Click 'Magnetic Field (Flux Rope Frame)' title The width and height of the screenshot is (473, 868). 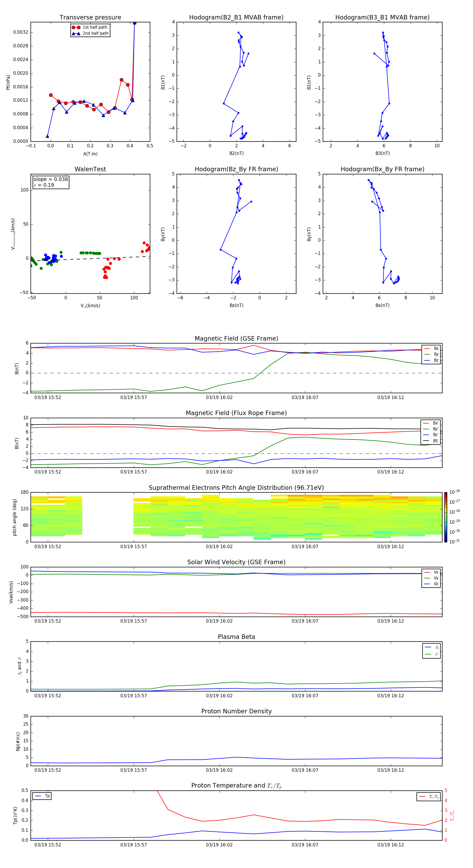point(236,413)
